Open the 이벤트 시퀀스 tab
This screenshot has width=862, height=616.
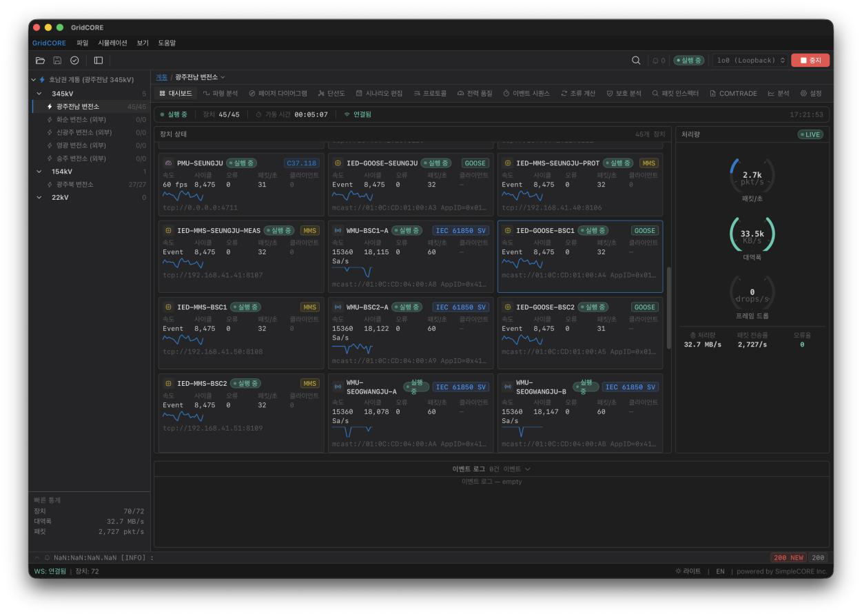tap(527, 93)
